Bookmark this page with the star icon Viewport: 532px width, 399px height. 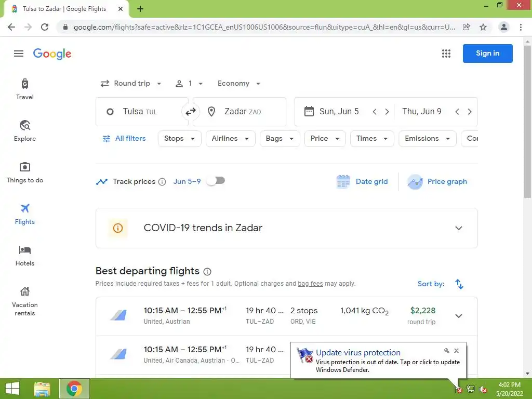[x=483, y=27]
